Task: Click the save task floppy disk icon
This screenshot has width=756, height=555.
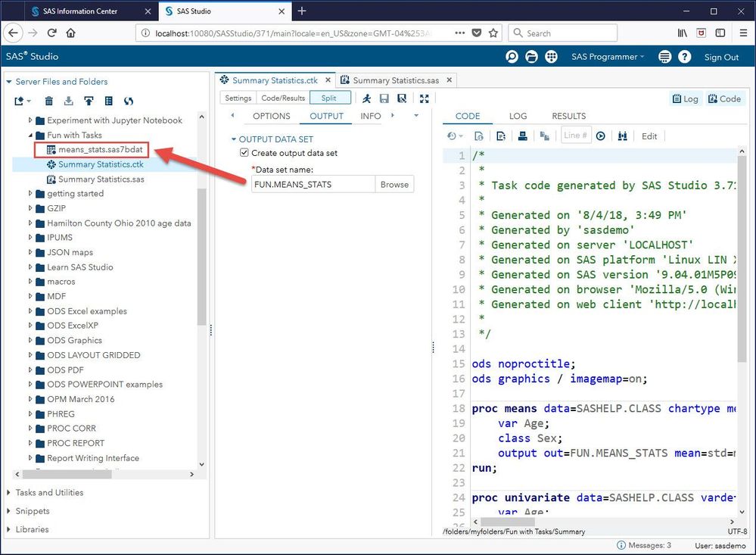Action: pos(384,98)
